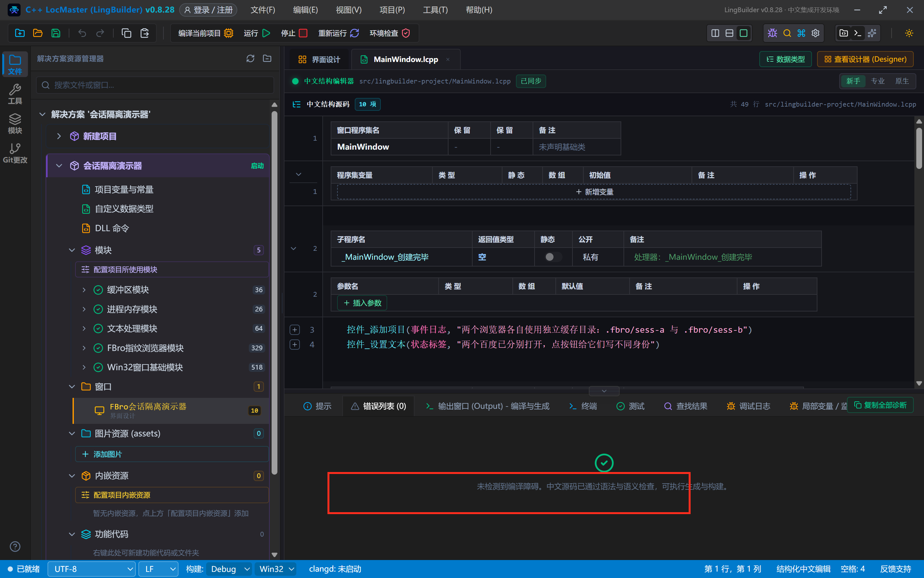Open the Debug build configuration dropdown
The image size is (924, 578).
tap(229, 569)
